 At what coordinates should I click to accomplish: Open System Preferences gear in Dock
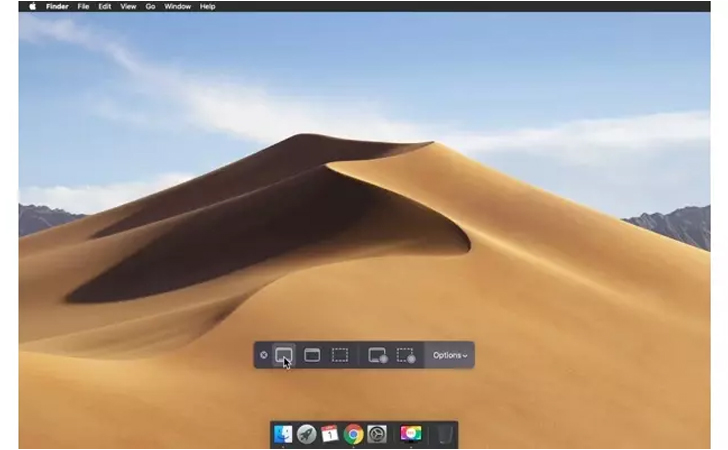(377, 435)
